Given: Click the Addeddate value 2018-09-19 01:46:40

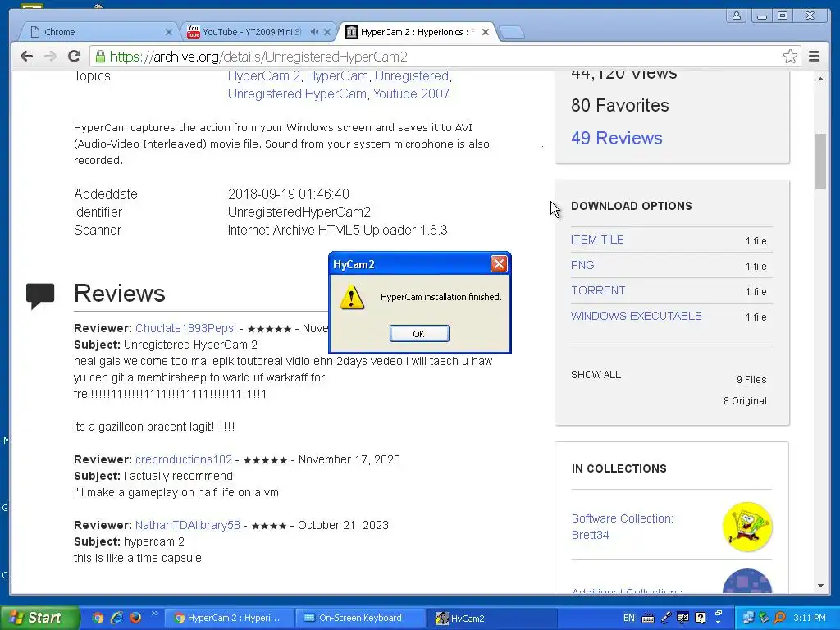Looking at the screenshot, I should [x=288, y=194].
